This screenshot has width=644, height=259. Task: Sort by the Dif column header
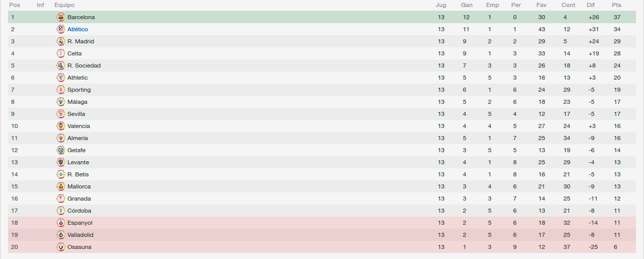(591, 5)
